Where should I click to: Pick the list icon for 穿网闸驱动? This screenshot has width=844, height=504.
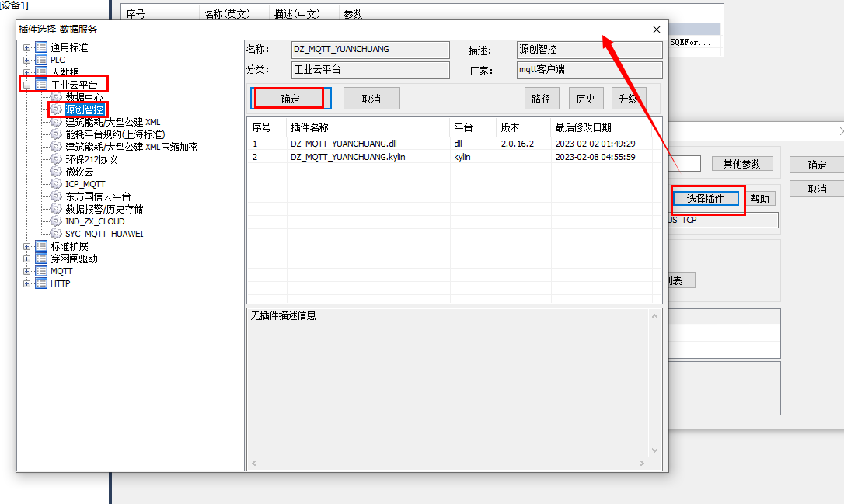(x=41, y=259)
